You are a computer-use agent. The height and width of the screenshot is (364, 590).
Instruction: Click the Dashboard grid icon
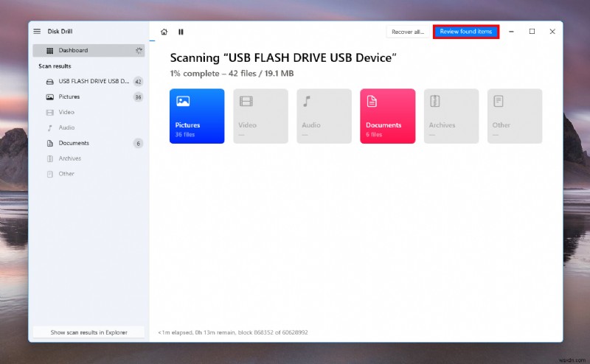[x=49, y=50]
